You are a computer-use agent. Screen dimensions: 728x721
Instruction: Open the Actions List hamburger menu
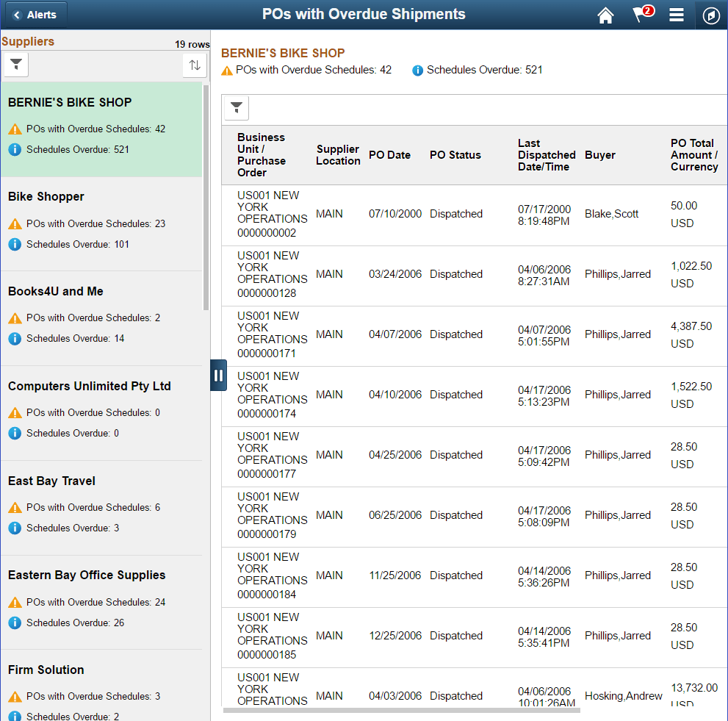pos(676,15)
